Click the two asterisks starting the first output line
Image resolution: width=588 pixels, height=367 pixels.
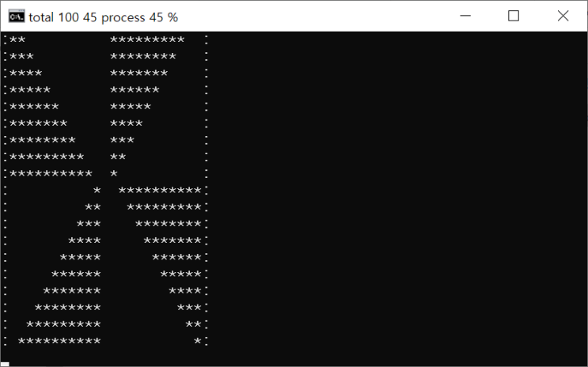(17, 40)
